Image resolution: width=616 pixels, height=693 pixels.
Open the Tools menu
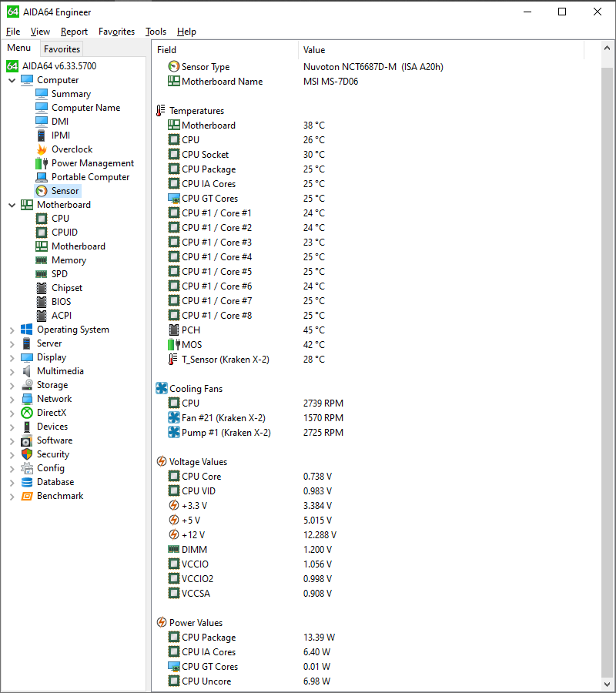click(x=156, y=32)
